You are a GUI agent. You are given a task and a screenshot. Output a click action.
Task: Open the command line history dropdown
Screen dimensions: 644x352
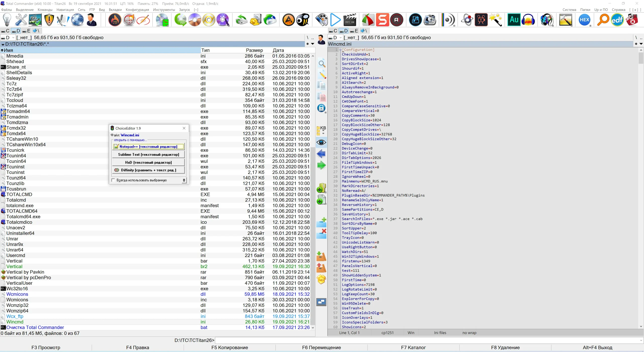(641, 340)
